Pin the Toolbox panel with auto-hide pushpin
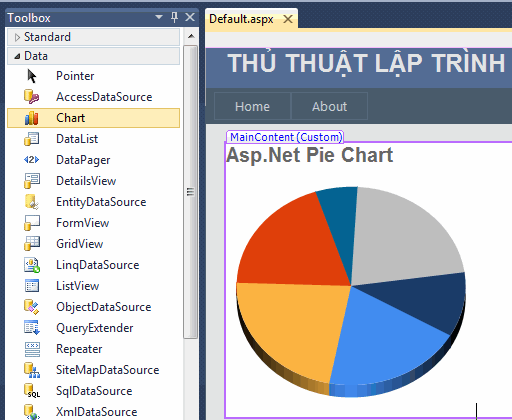512x420 pixels. point(174,17)
